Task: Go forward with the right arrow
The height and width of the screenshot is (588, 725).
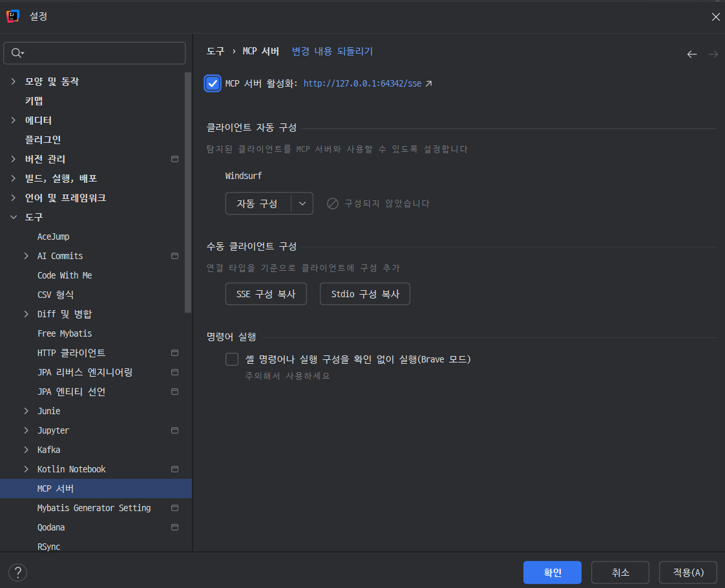Action: 713,54
